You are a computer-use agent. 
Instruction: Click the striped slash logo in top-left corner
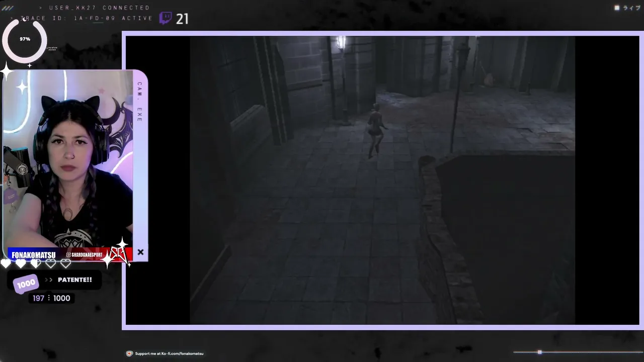pyautogui.click(x=7, y=8)
